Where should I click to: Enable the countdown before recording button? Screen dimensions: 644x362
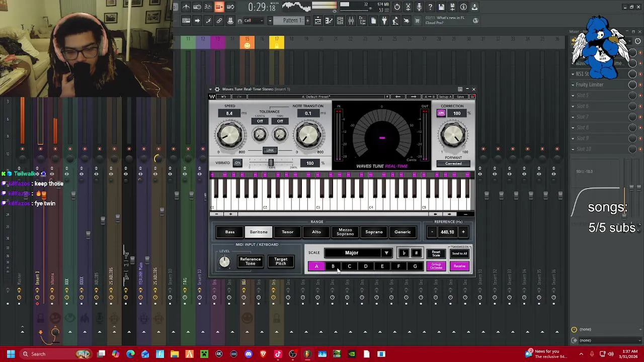point(208,7)
